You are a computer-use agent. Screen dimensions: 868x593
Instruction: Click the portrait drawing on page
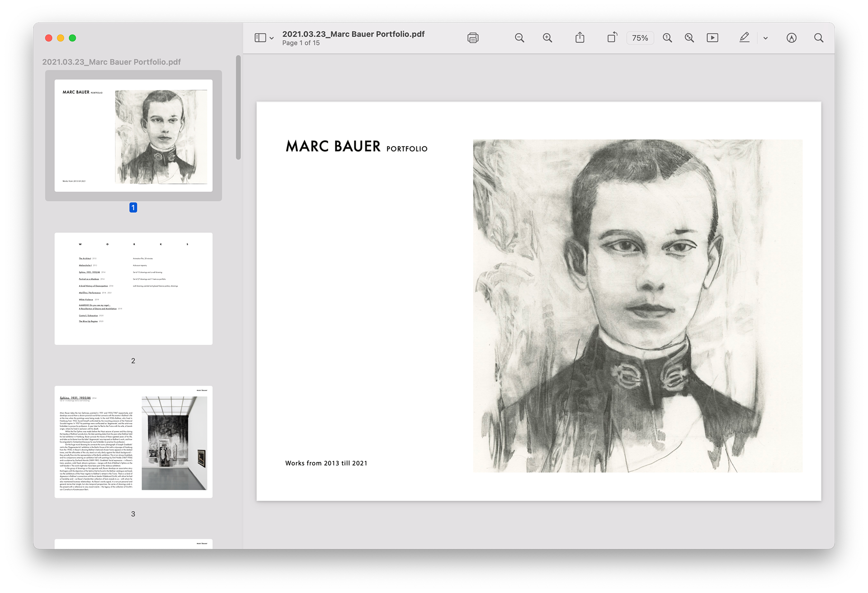point(638,306)
